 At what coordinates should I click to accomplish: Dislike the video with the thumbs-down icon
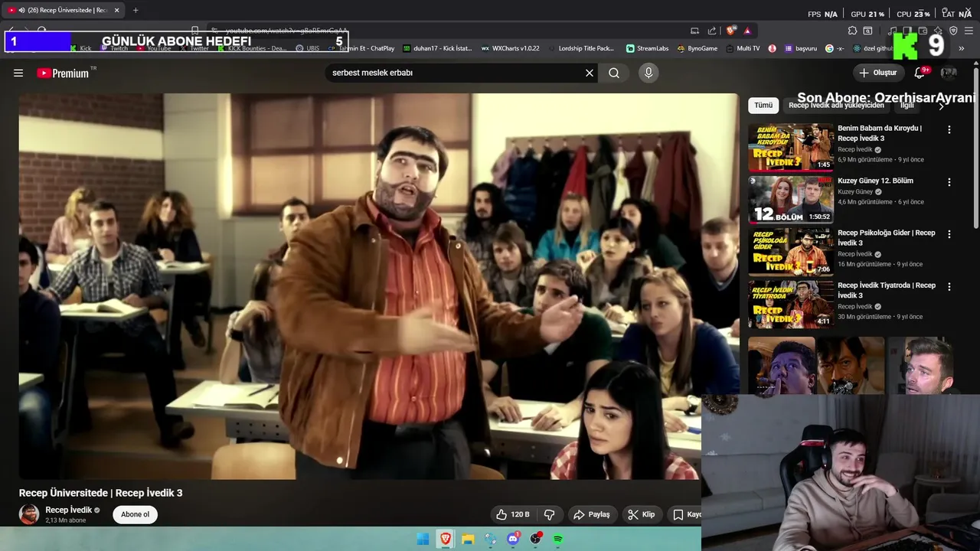point(549,514)
